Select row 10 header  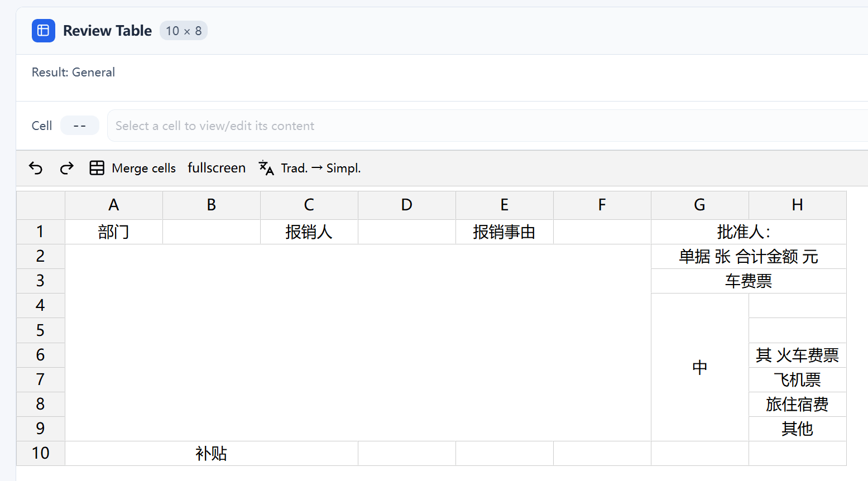[41, 453]
